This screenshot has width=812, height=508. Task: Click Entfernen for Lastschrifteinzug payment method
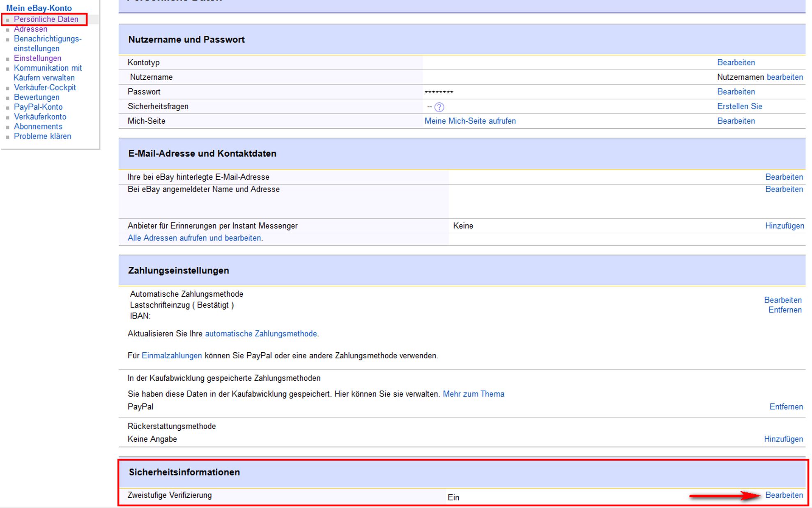click(785, 310)
